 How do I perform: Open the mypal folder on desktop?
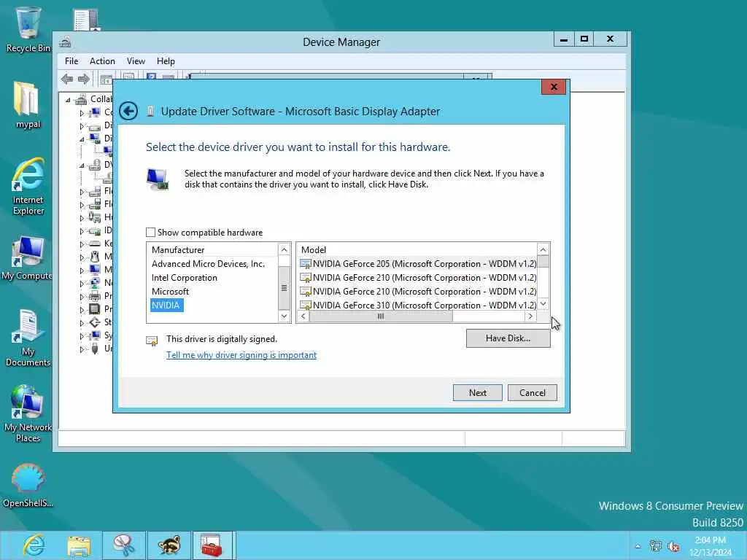click(28, 105)
